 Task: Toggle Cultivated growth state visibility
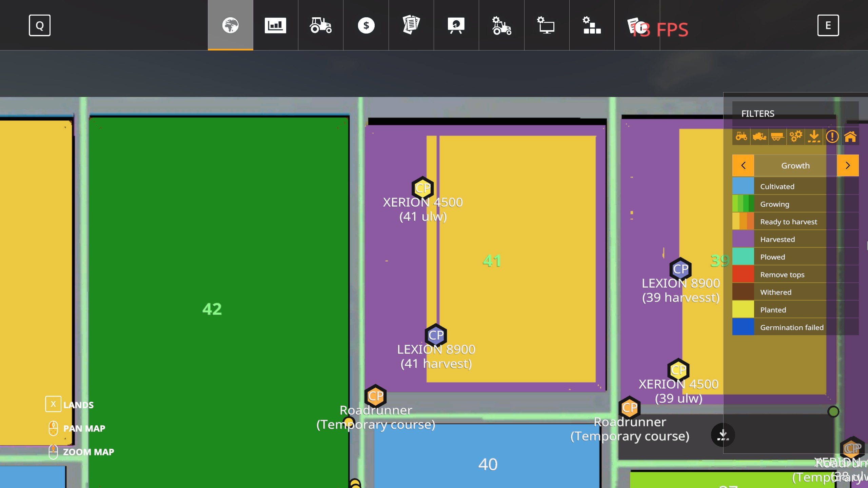click(777, 186)
